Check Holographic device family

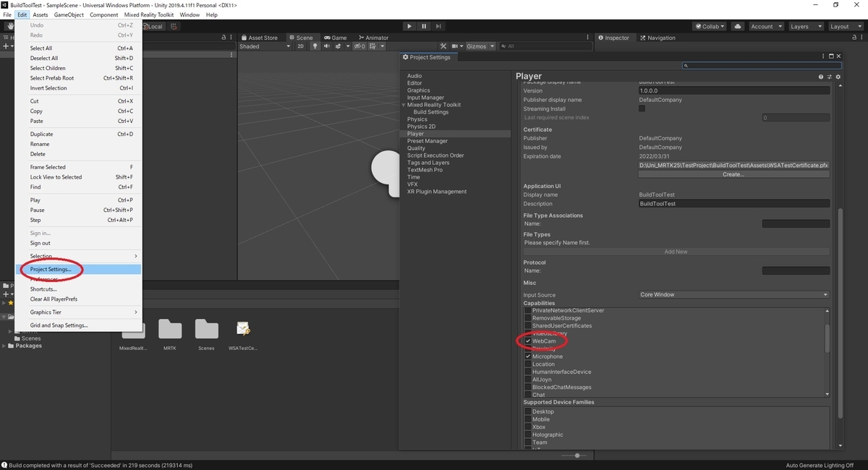tap(528, 435)
